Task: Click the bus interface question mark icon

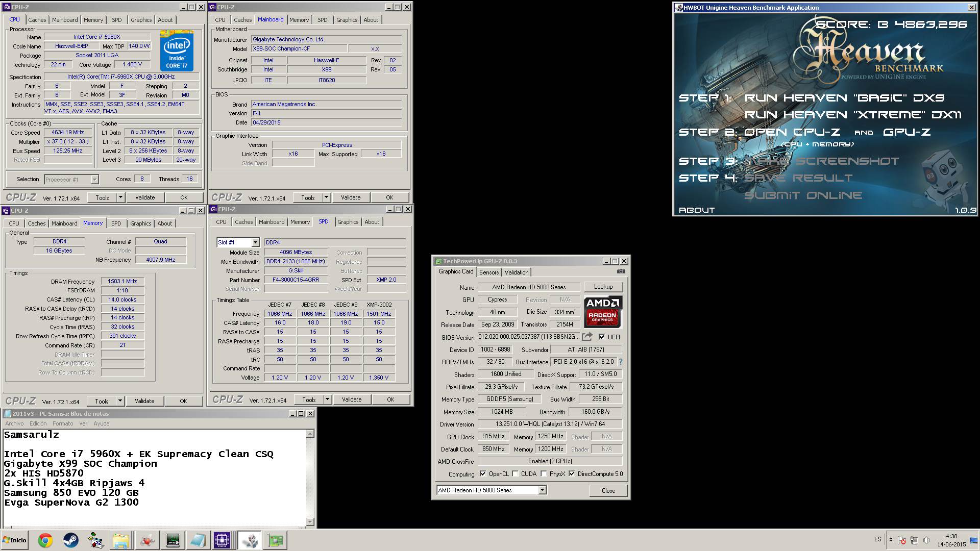Action: 621,362
